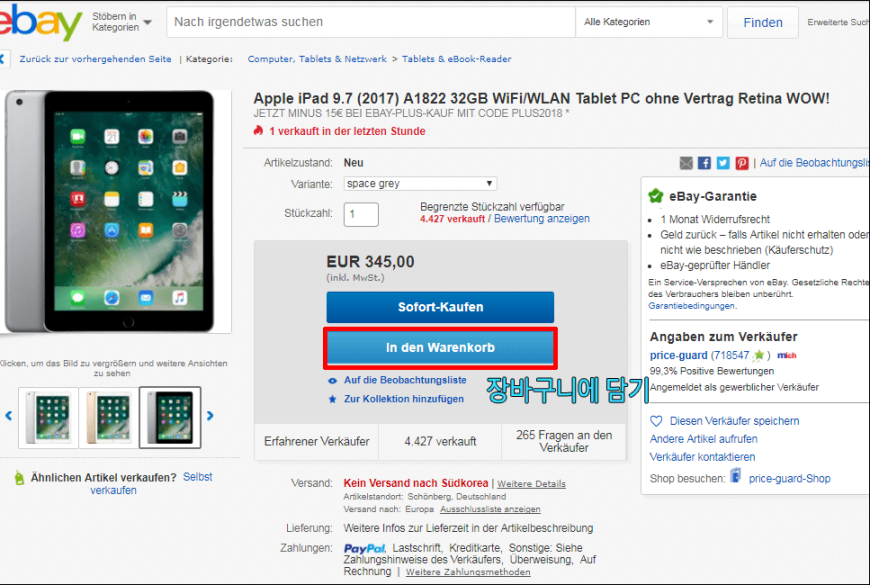Click top-right Auf die Beobachtungsliste link

click(x=815, y=163)
